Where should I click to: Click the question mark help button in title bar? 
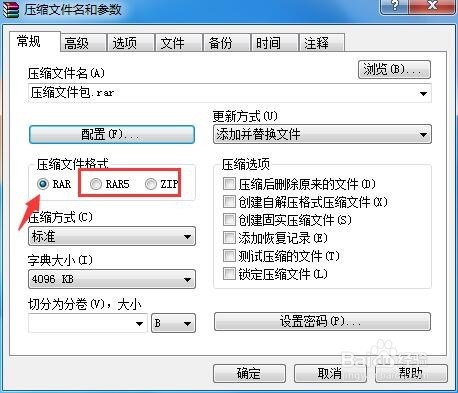(395, 6)
